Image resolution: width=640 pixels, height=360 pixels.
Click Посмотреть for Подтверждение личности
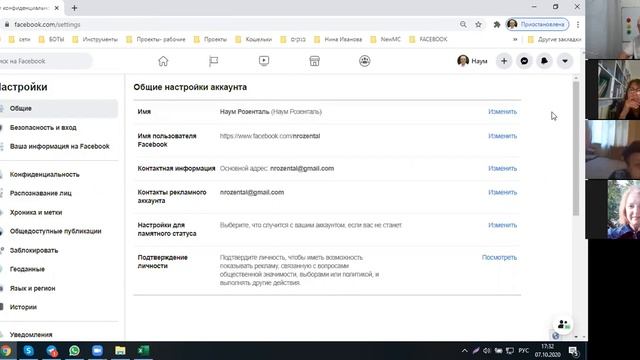click(499, 258)
